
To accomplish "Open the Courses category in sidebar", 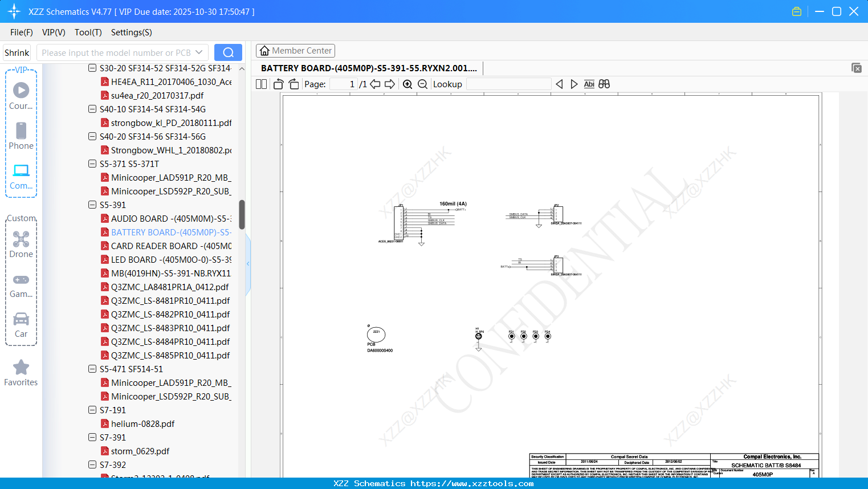I will tap(21, 96).
